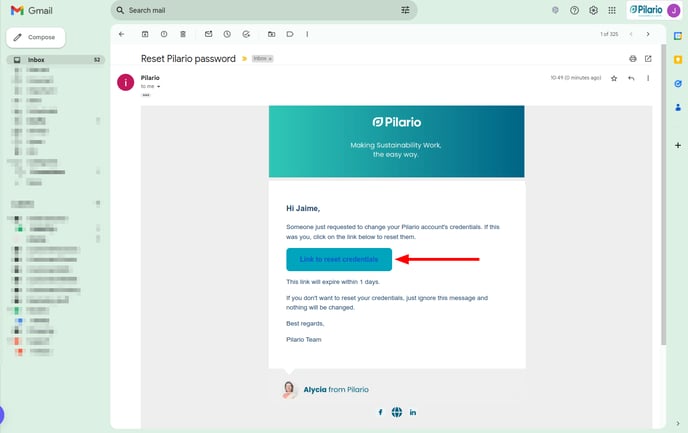Archive this email
Viewport: 688px width, 433px height.
pyautogui.click(x=145, y=34)
